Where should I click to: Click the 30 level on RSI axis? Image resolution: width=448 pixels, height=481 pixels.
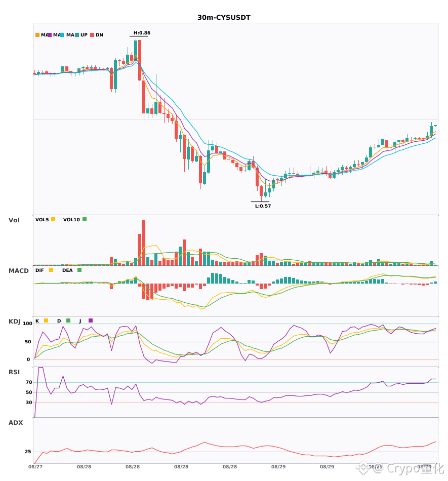click(x=29, y=403)
